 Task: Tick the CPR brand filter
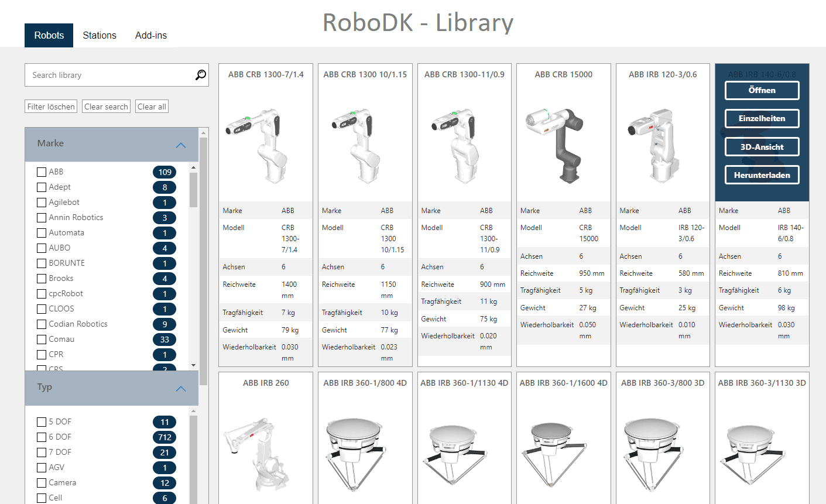tap(42, 355)
